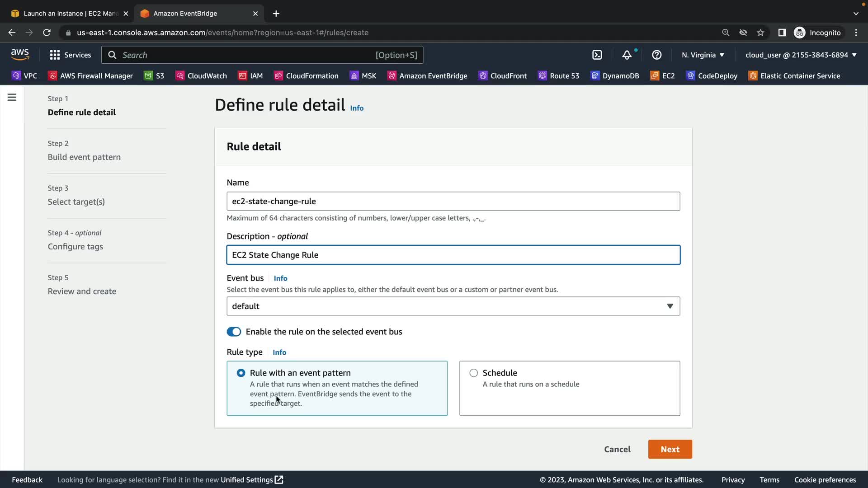The image size is (868, 488).
Task: Switch to the Launch an instance tab
Action: [68, 14]
